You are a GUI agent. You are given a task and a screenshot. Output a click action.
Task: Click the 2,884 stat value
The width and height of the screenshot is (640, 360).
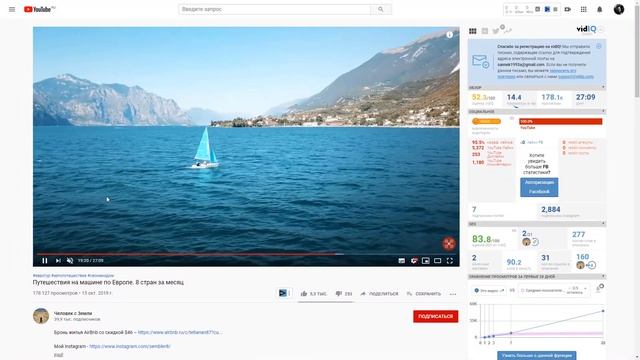551,209
